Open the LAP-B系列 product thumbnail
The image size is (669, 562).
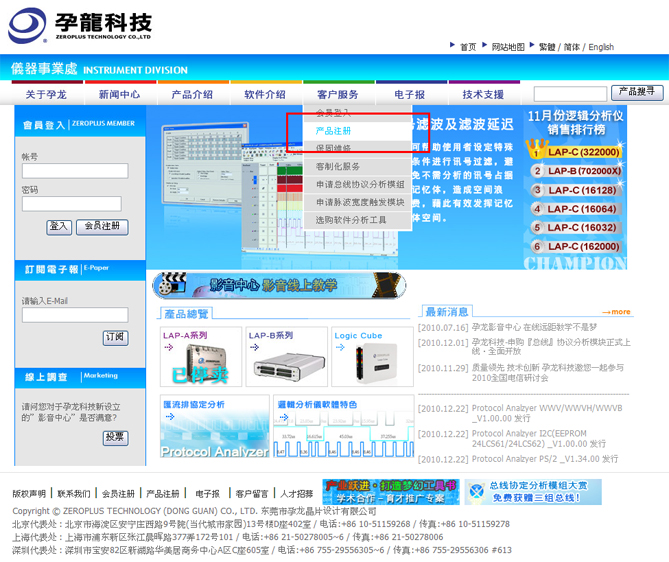(x=286, y=357)
